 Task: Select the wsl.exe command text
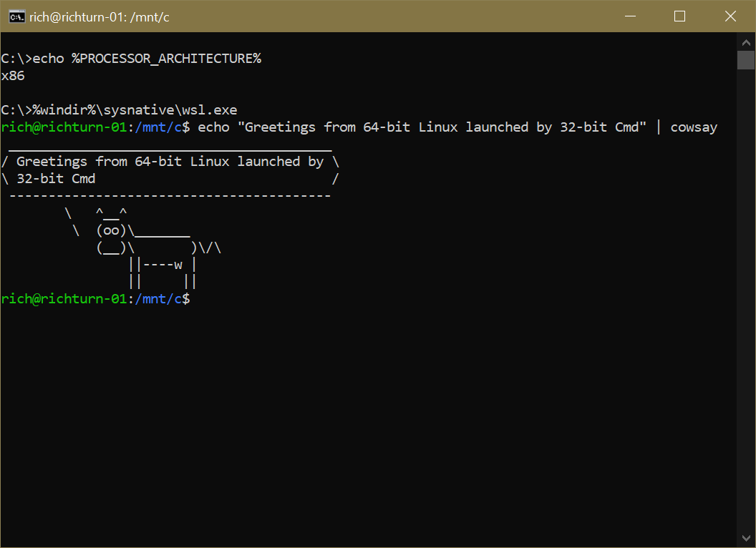(x=120, y=109)
